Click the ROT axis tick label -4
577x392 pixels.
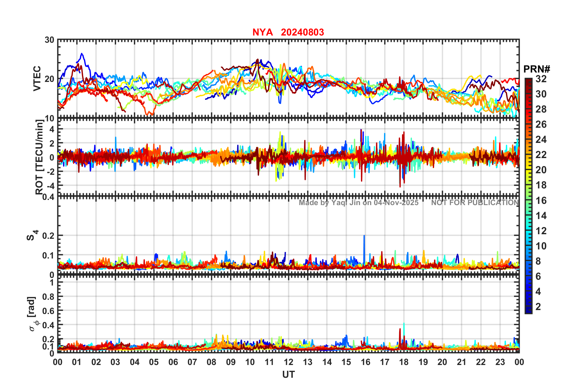pyautogui.click(x=50, y=185)
